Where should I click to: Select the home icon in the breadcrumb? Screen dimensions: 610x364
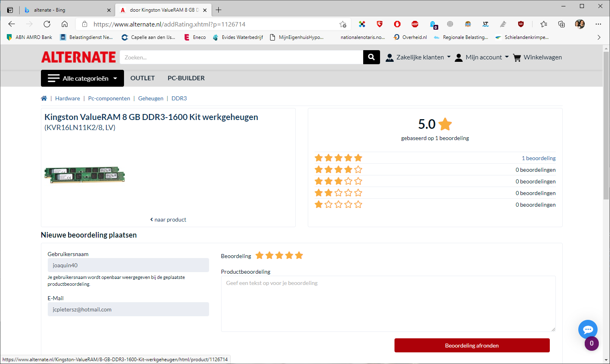44,98
